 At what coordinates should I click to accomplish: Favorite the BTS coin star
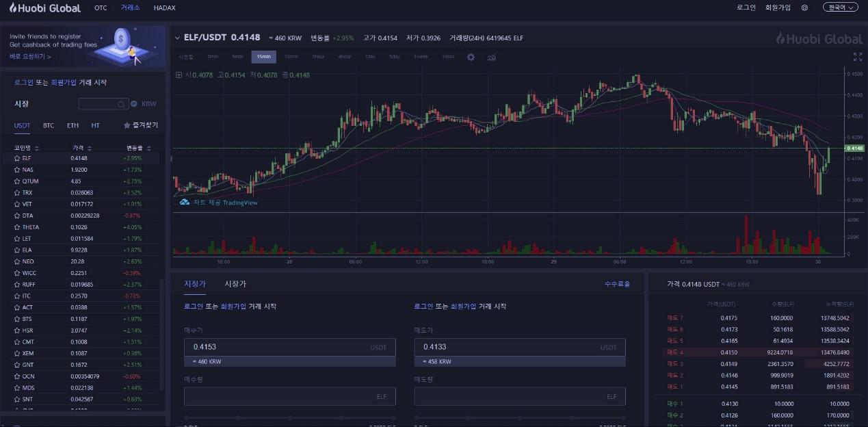tap(17, 319)
